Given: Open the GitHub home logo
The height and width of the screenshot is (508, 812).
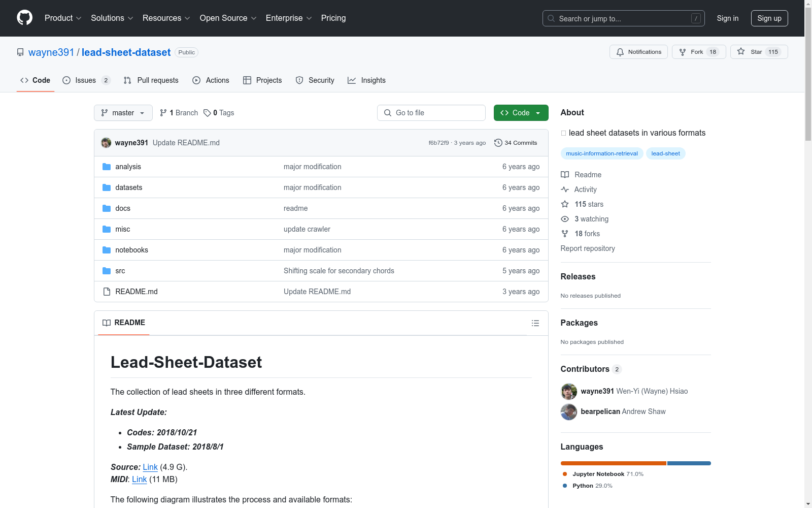Looking at the screenshot, I should tap(24, 18).
